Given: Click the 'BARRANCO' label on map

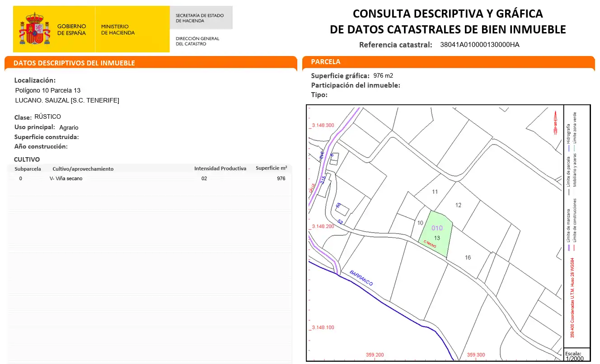Looking at the screenshot, I should click(x=361, y=278).
